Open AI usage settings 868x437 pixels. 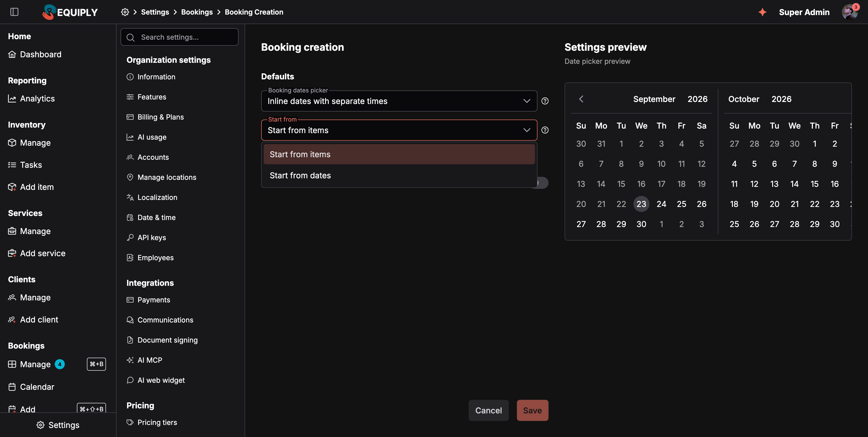[147, 137]
